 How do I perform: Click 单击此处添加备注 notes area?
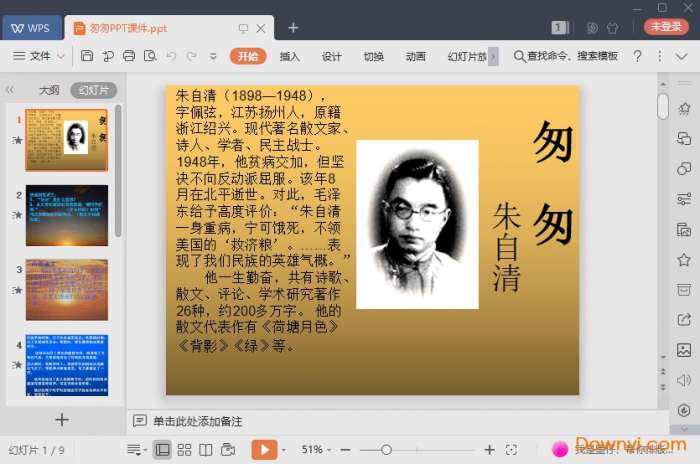click(198, 421)
